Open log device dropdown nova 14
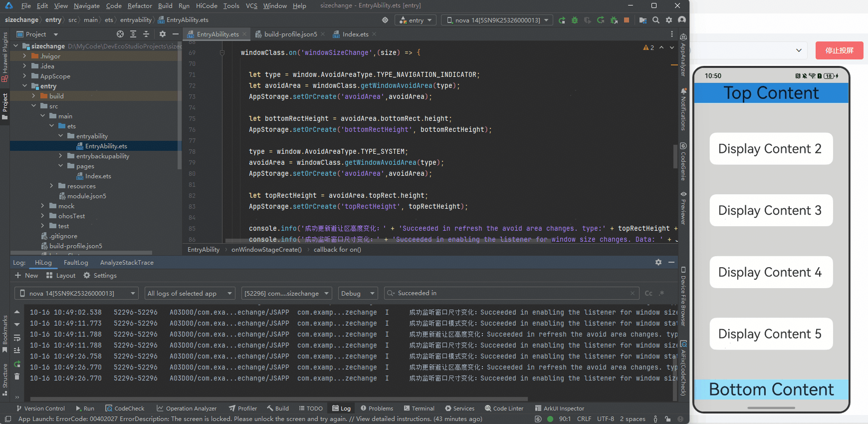Viewport: 868px width, 424px height. (76, 293)
